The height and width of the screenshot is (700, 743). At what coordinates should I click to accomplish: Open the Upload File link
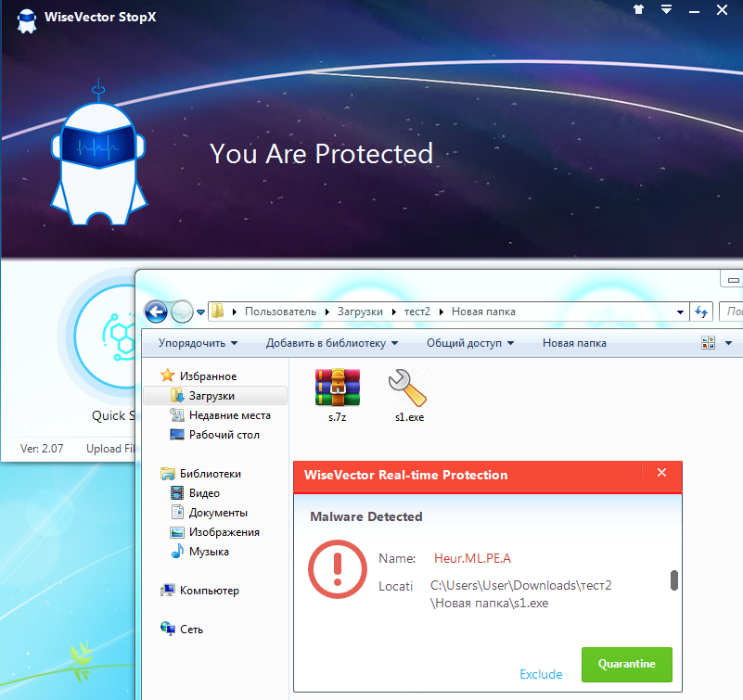110,449
